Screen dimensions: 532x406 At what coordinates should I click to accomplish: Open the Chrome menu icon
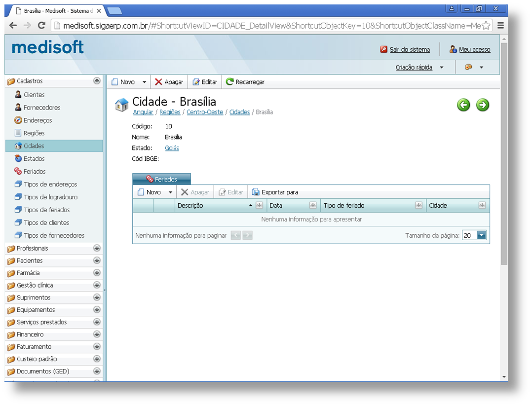[500, 26]
